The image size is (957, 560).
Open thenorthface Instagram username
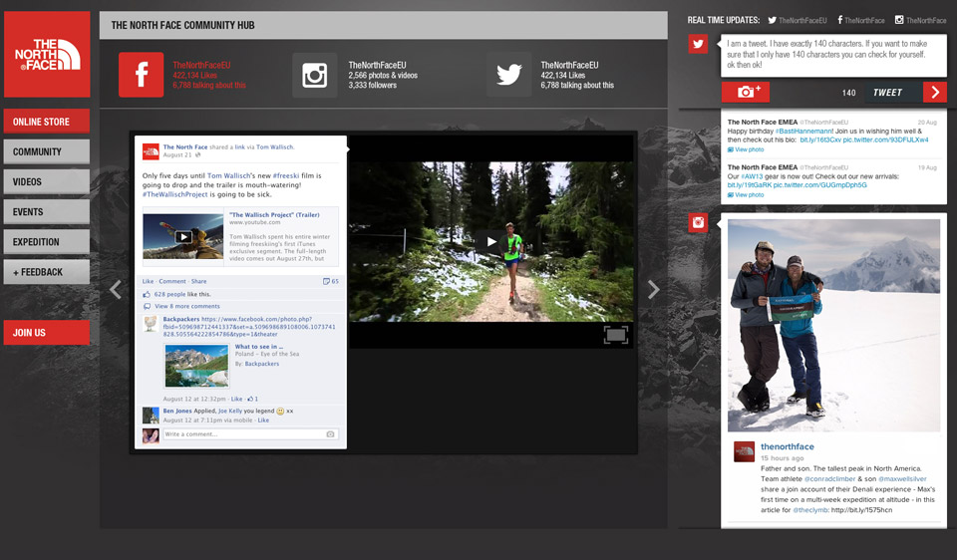point(788,446)
